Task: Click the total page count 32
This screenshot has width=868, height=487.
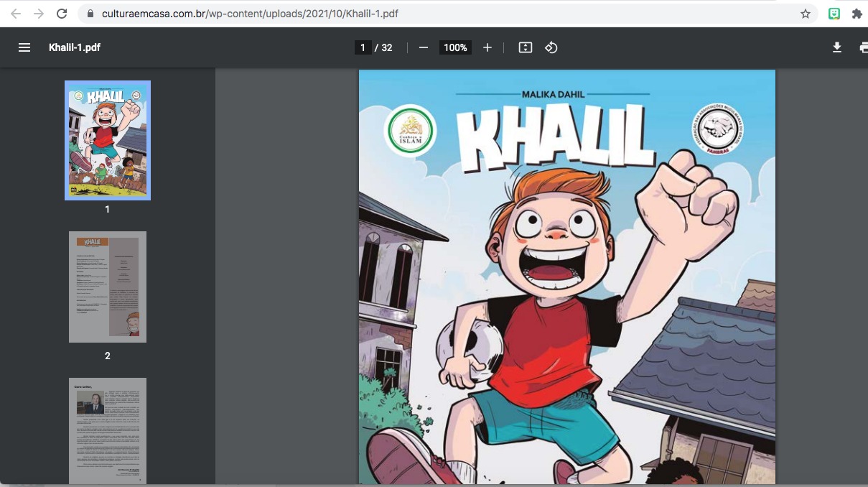Action: coord(387,47)
